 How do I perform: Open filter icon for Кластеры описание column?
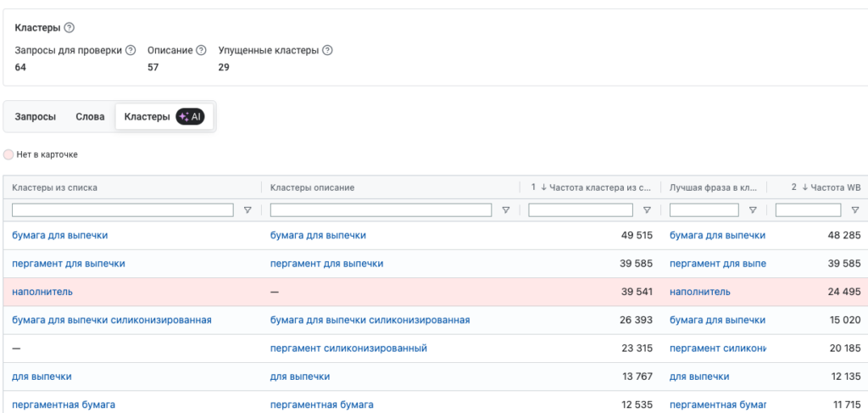[x=506, y=210]
